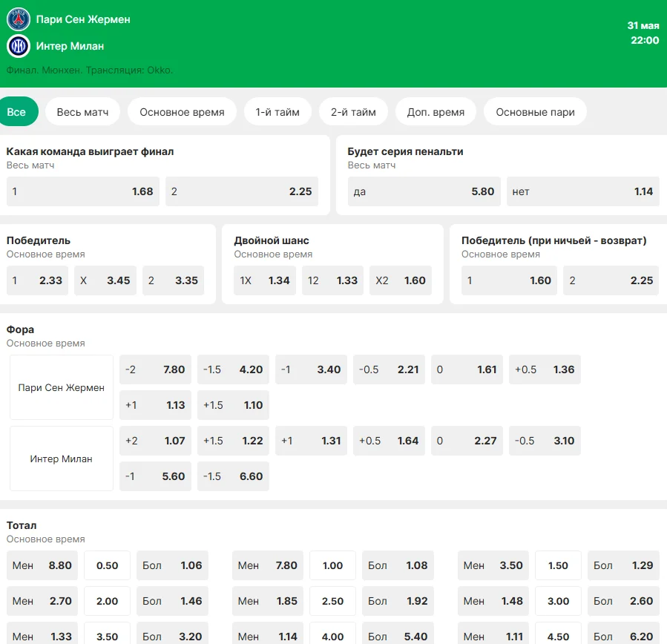Switch to '2-й тайм' tab

[x=353, y=112]
